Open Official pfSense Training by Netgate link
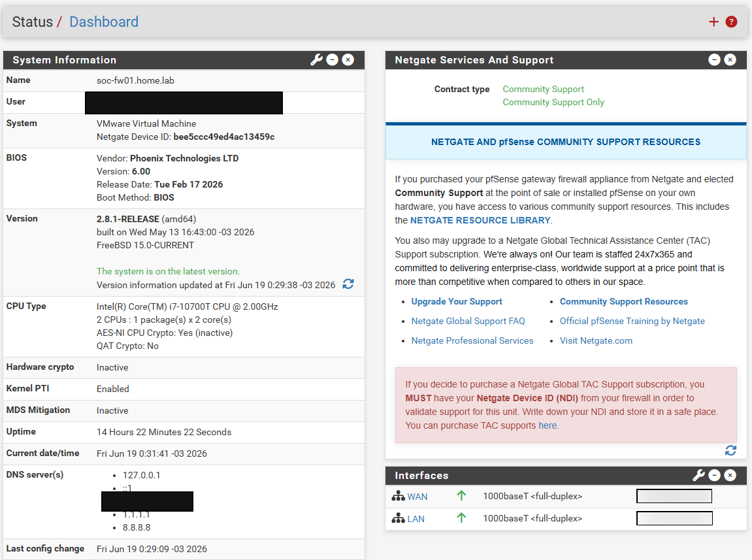Viewport: 752px width, 560px height. pyautogui.click(x=632, y=321)
